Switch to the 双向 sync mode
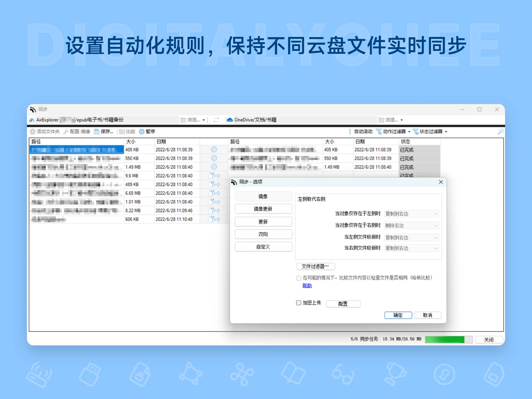 click(263, 234)
